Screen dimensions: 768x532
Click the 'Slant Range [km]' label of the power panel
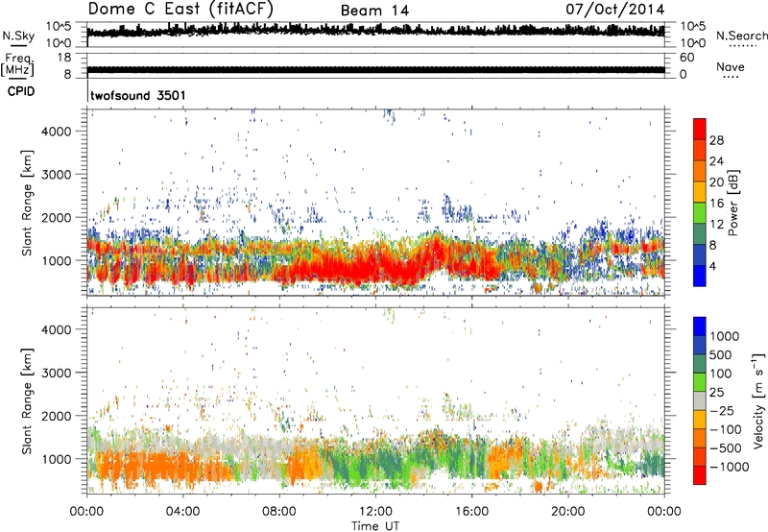click(27, 203)
